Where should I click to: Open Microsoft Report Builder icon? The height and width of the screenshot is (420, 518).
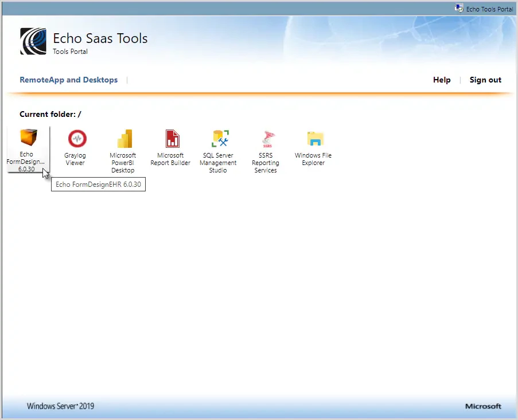[x=173, y=138]
